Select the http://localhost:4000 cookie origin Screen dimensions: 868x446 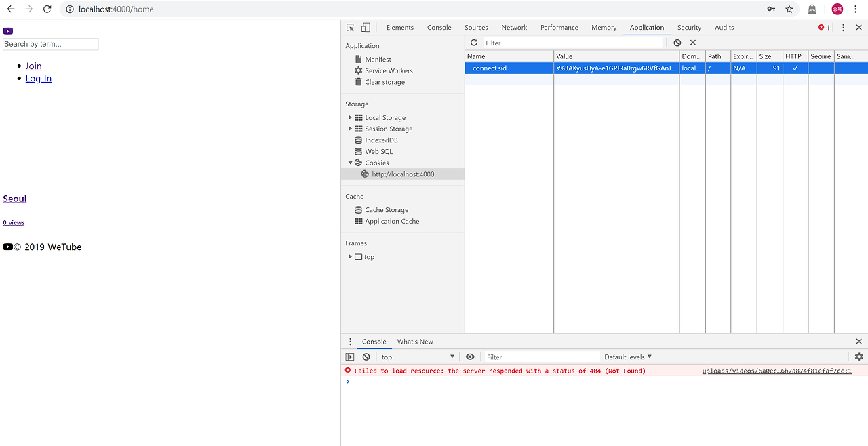(403, 174)
